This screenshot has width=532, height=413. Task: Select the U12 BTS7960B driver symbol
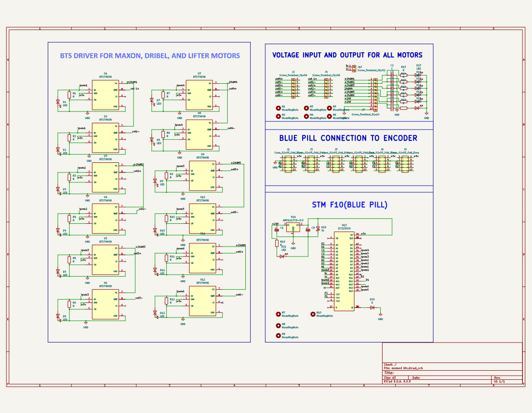click(203, 301)
